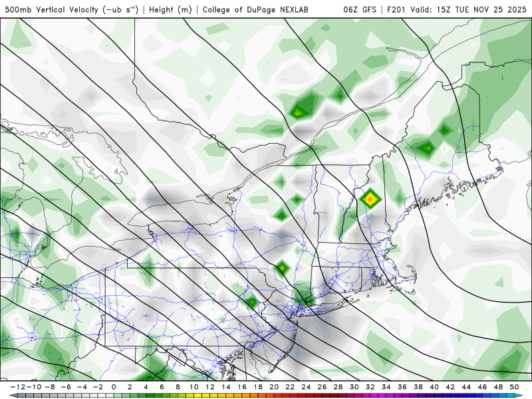
Task: Click the 30 colorbar scale label
Action: [x=354, y=387]
